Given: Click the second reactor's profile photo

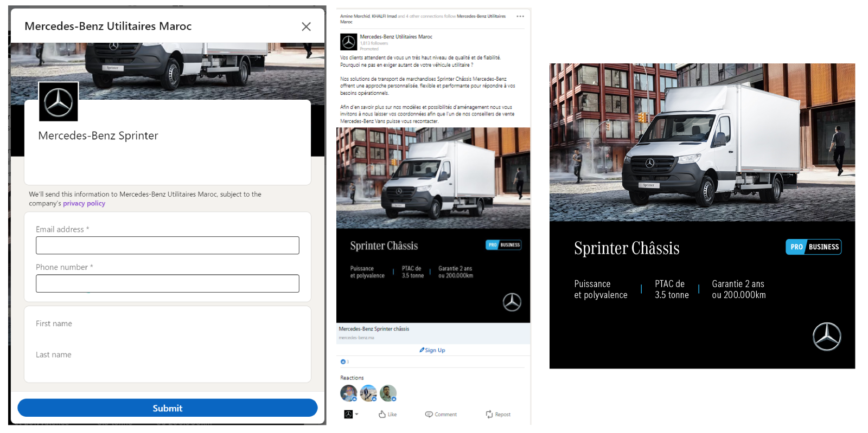Looking at the screenshot, I should point(368,393).
